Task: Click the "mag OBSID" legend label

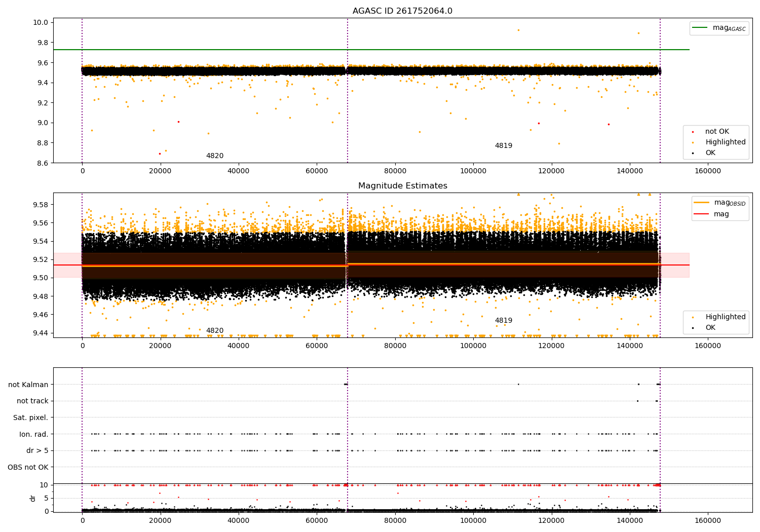Action: tap(730, 203)
